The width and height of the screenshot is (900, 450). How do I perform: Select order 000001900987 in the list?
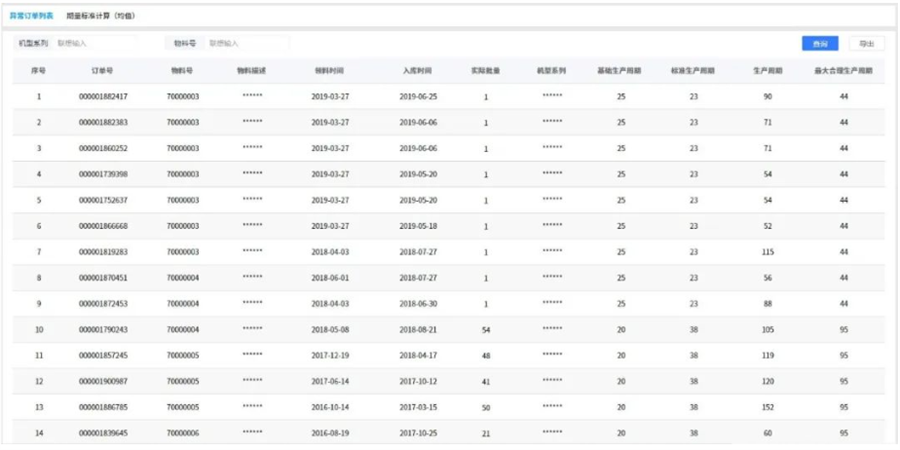[x=102, y=381]
